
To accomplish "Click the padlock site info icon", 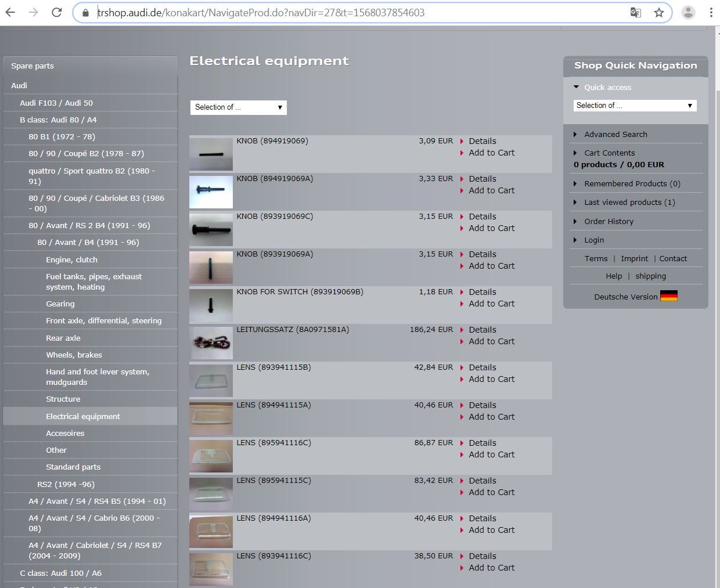I will (x=85, y=13).
